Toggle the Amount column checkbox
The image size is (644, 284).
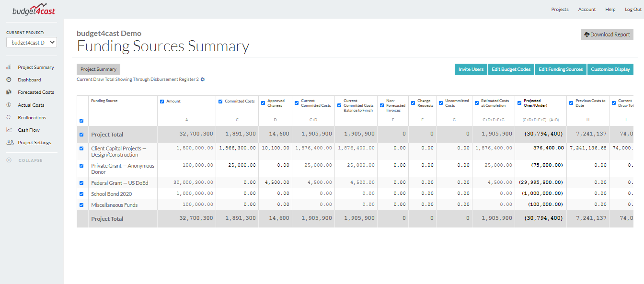(162, 102)
